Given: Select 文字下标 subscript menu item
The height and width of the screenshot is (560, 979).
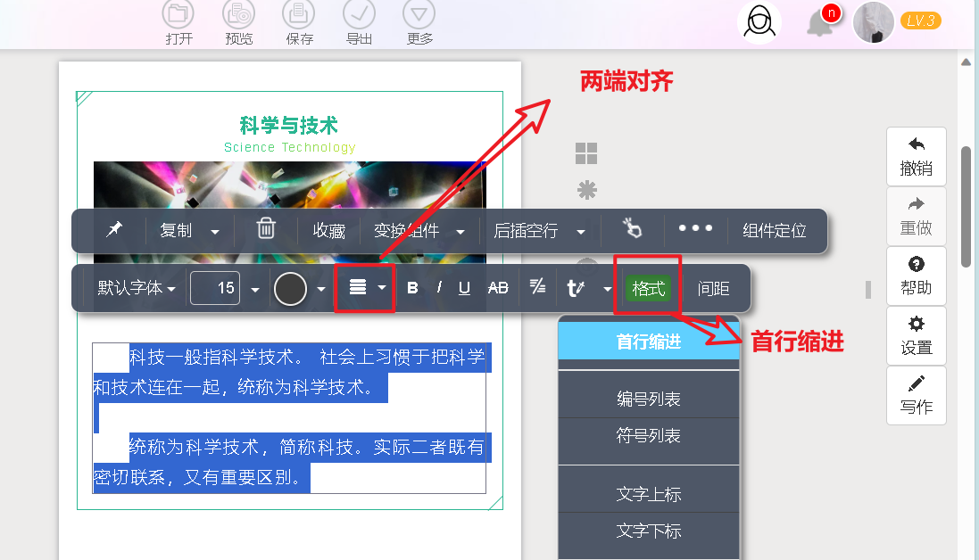Looking at the screenshot, I should point(648,531).
